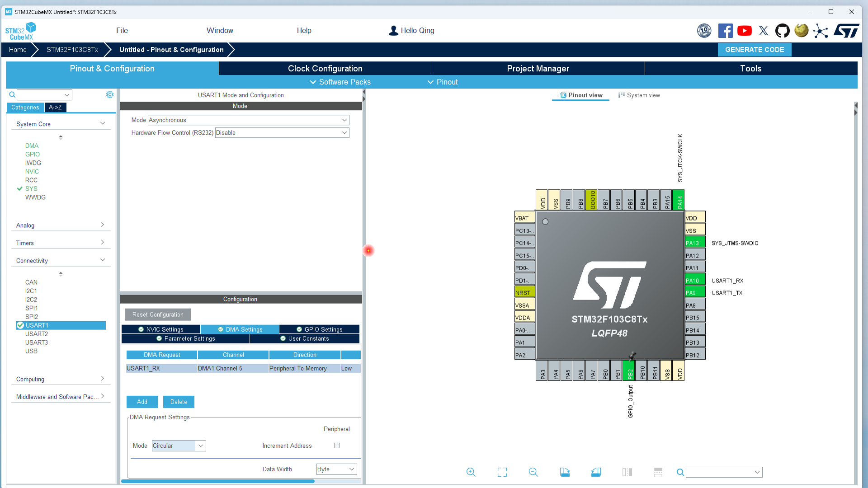Zoom out of the pinout view

tap(533, 472)
